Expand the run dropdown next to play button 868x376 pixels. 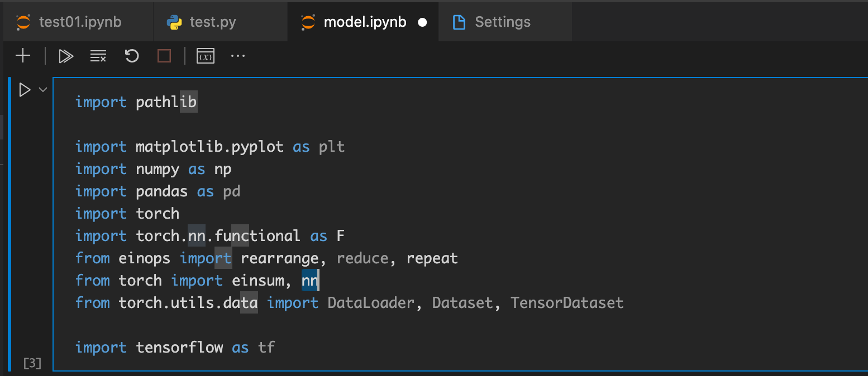42,89
